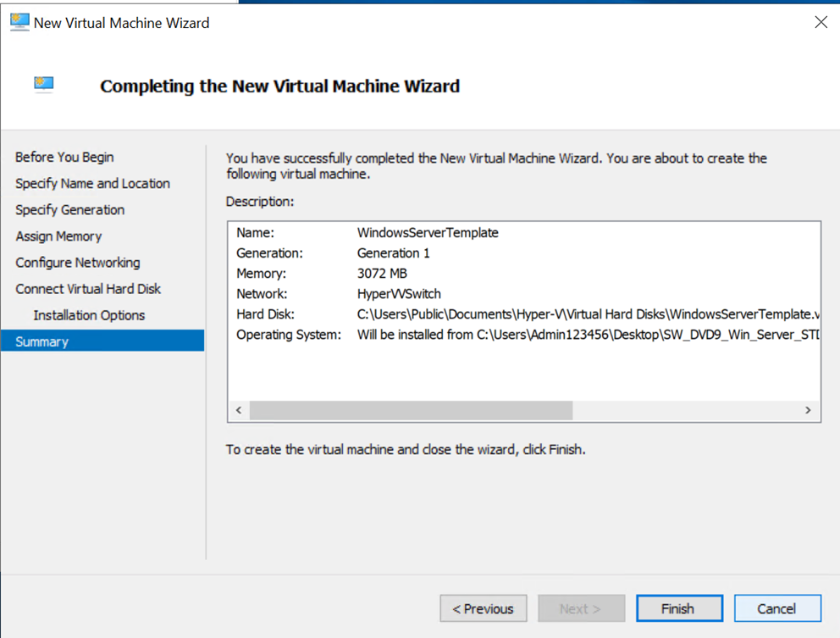Click the left scroll arrow under the description

[238, 410]
